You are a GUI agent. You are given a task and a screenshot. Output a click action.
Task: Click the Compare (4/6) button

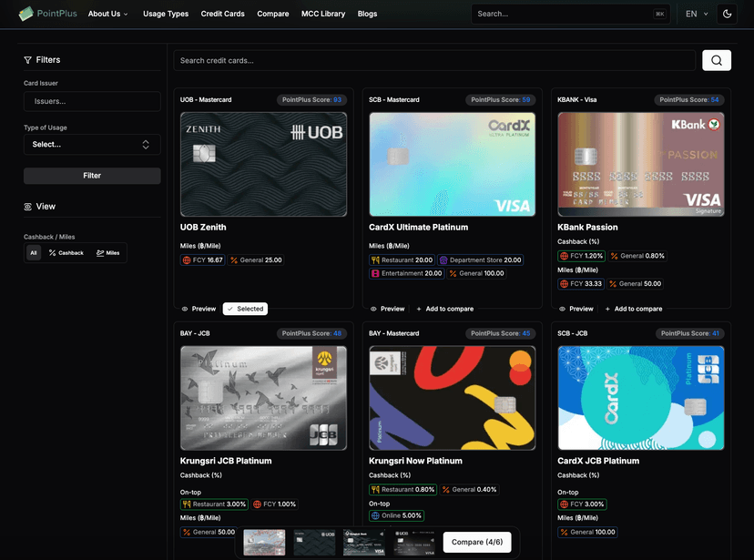pyautogui.click(x=477, y=542)
